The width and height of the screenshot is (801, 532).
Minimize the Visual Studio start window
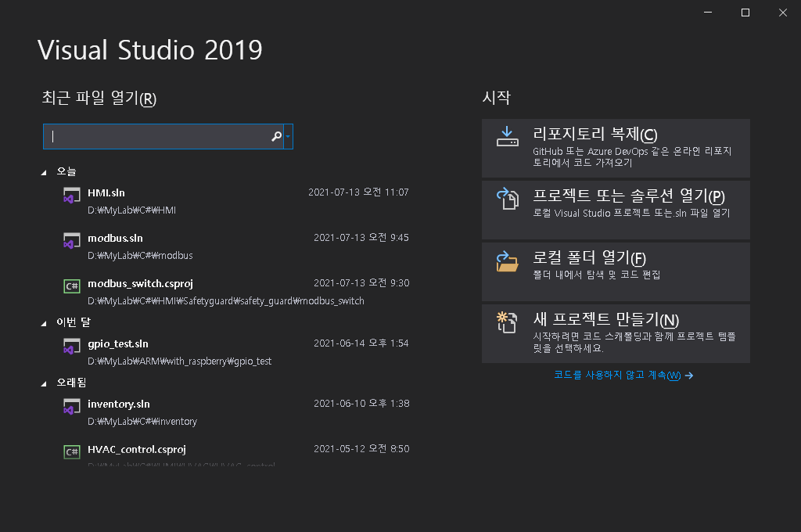[707, 13]
